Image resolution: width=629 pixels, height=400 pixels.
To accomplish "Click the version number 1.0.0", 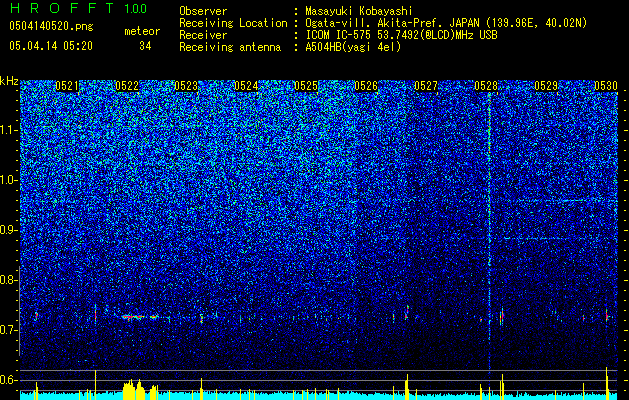I will click(135, 8).
